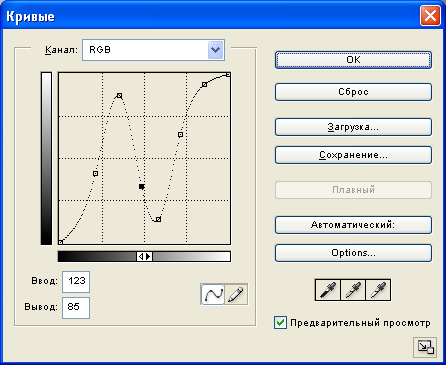The width and height of the screenshot is (446, 365).
Task: Click the vertical gradient bar beside graph
Action: (x=46, y=159)
